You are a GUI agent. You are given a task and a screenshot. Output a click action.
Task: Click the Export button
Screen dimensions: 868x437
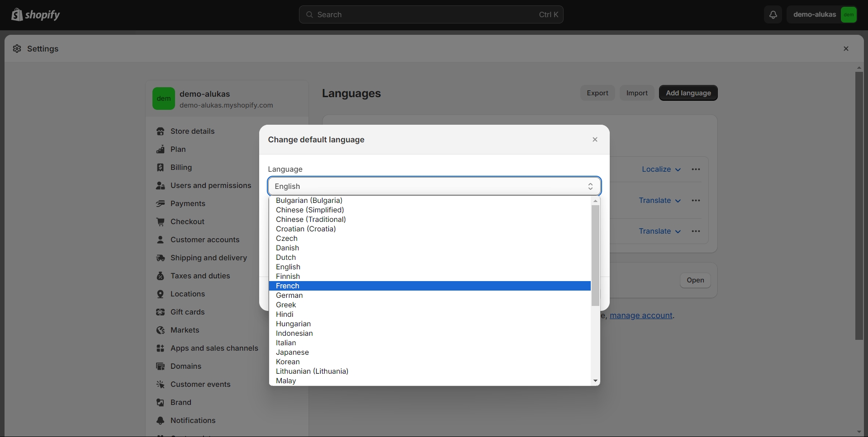[x=597, y=93]
